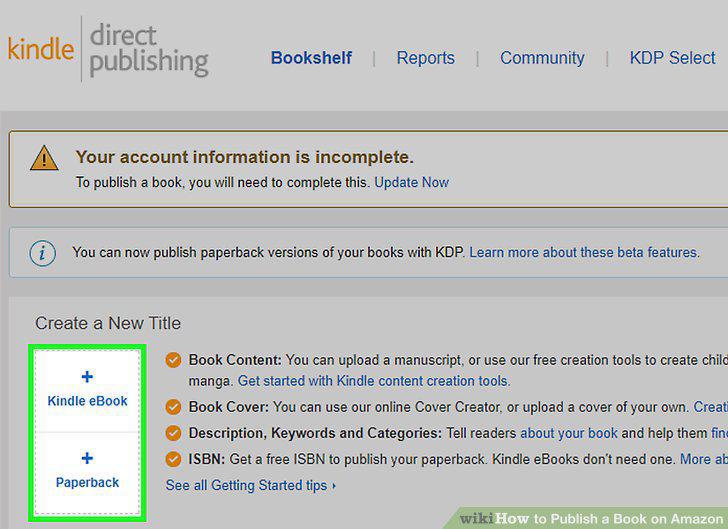Viewport: 728px width, 529px height.
Task: Click the Kindle Direct Publishing logo
Action: pos(108,49)
